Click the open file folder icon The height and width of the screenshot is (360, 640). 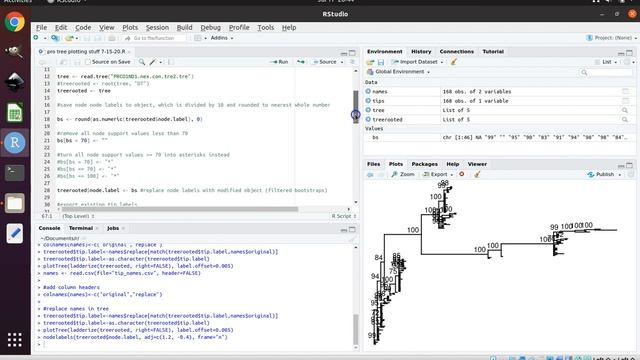(69, 38)
